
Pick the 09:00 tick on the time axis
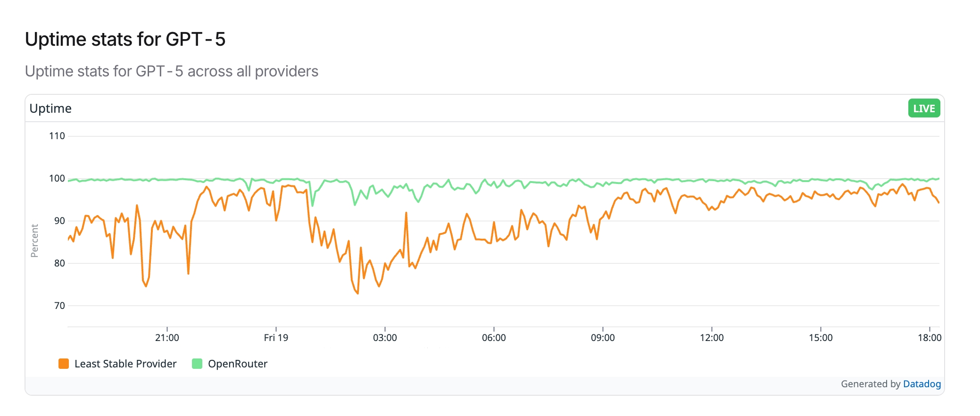click(603, 338)
